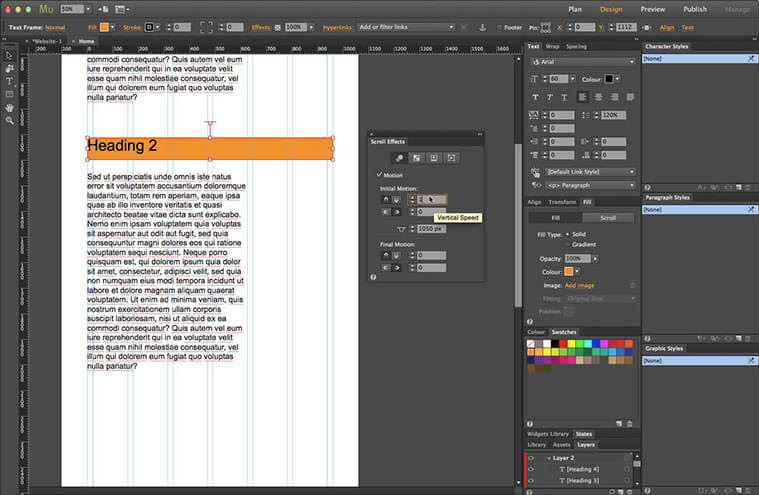Viewport: 759px width, 495px height.
Task: Click the Publish button
Action: [694, 9]
